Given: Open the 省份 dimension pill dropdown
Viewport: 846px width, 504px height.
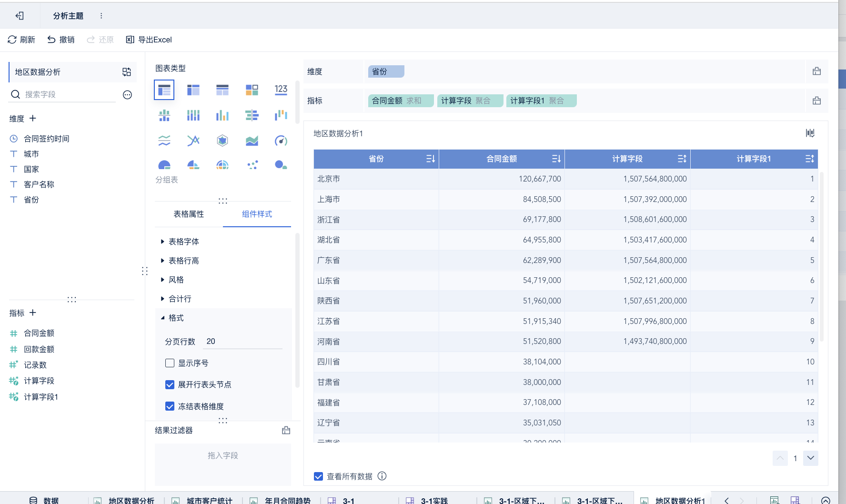Looking at the screenshot, I should [386, 71].
